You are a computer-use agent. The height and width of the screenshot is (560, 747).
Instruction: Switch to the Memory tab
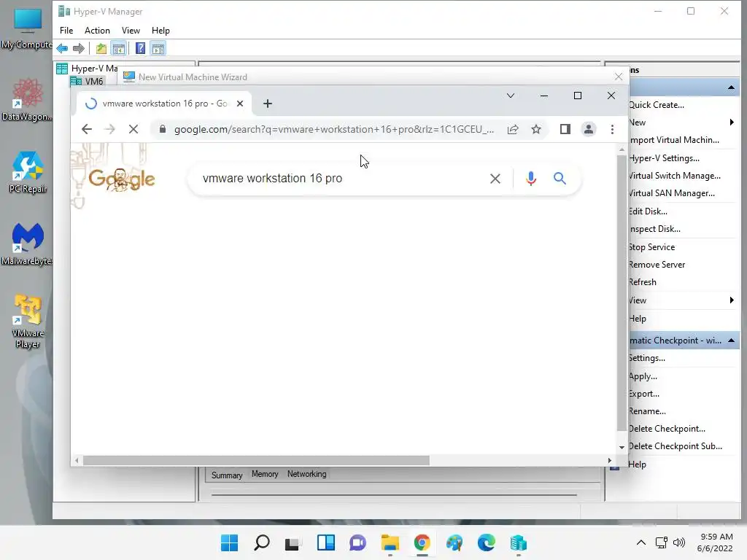[265, 474]
